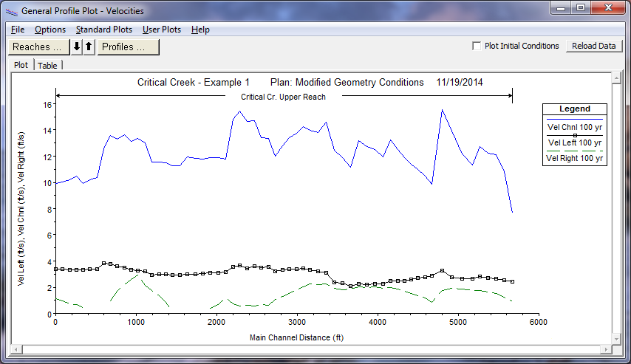Maximize the General Profile Plot window
This screenshot has height=364, width=631.
(x=581, y=8)
